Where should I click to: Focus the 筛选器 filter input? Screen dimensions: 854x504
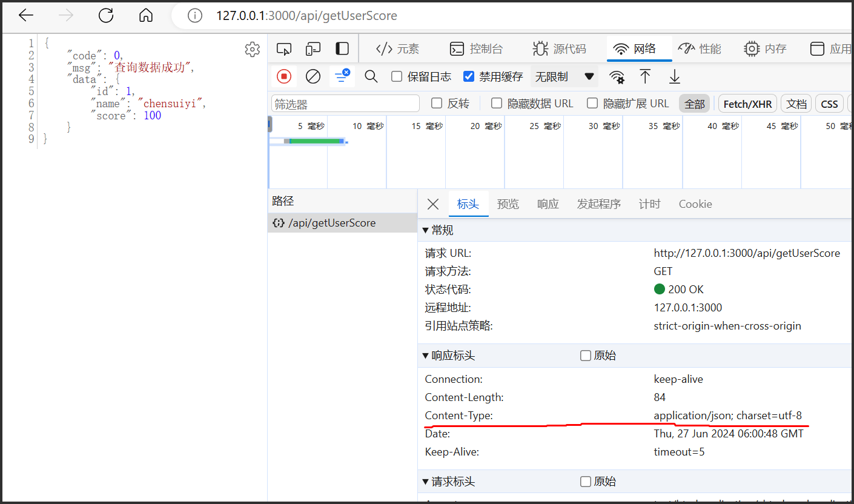[345, 104]
